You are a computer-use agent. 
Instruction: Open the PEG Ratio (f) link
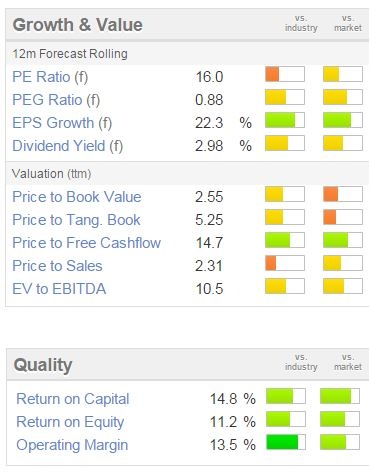click(x=56, y=100)
